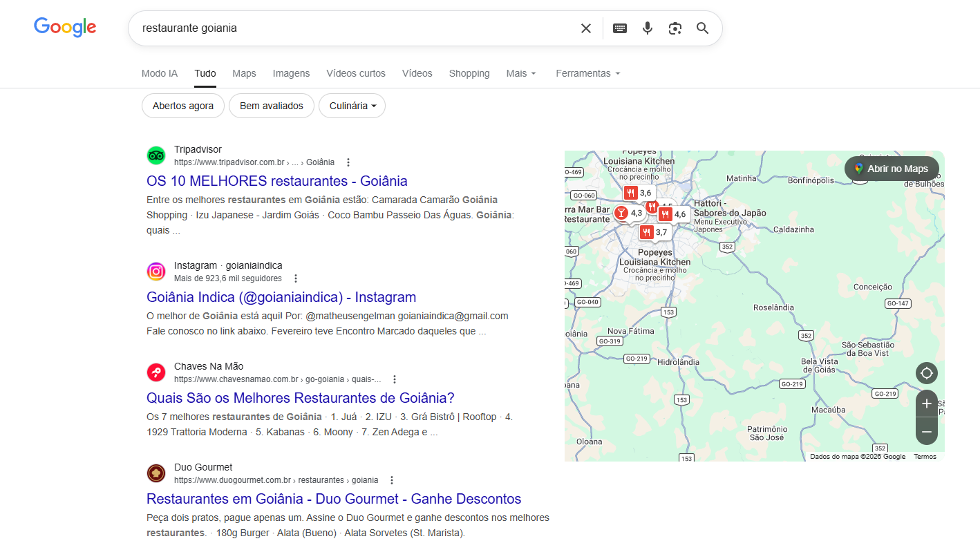Clear the search box text
980x541 pixels.
pos(585,28)
